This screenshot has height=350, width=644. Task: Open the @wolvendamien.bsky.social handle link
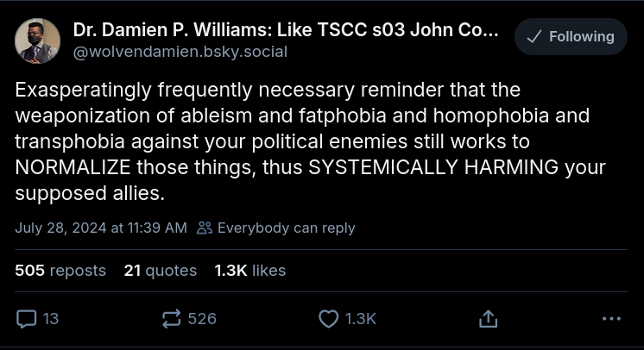click(180, 52)
